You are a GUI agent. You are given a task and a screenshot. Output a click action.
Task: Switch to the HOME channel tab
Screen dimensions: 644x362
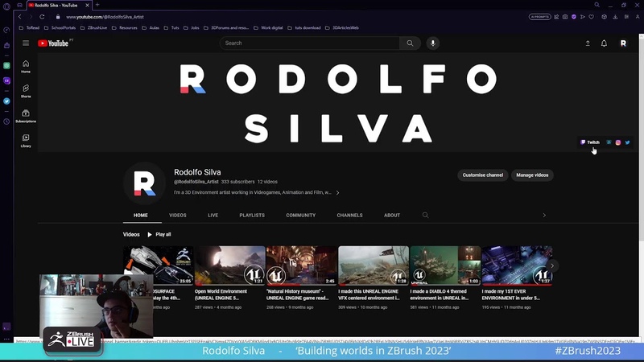click(x=140, y=215)
